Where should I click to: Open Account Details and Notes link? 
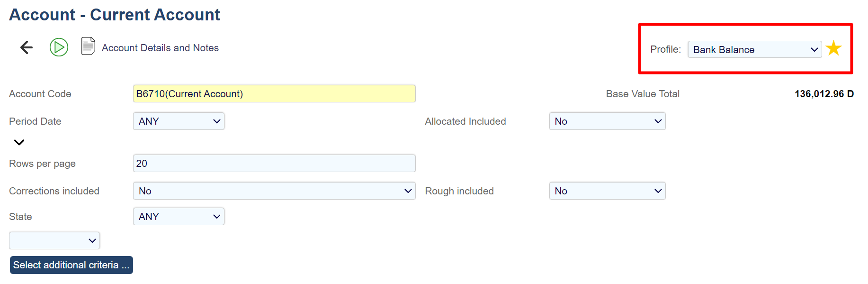pos(160,48)
